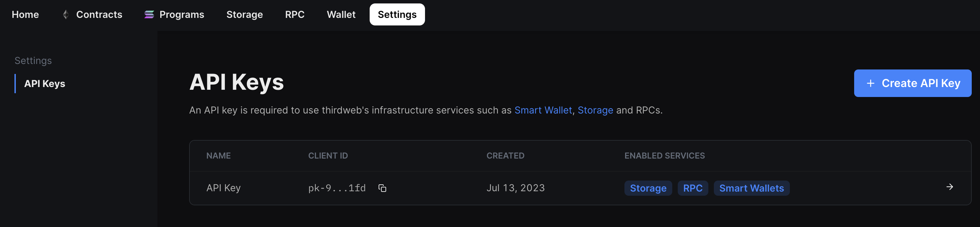This screenshot has height=227, width=980.
Task: Click the plus icon on Create API Key
Action: (870, 83)
